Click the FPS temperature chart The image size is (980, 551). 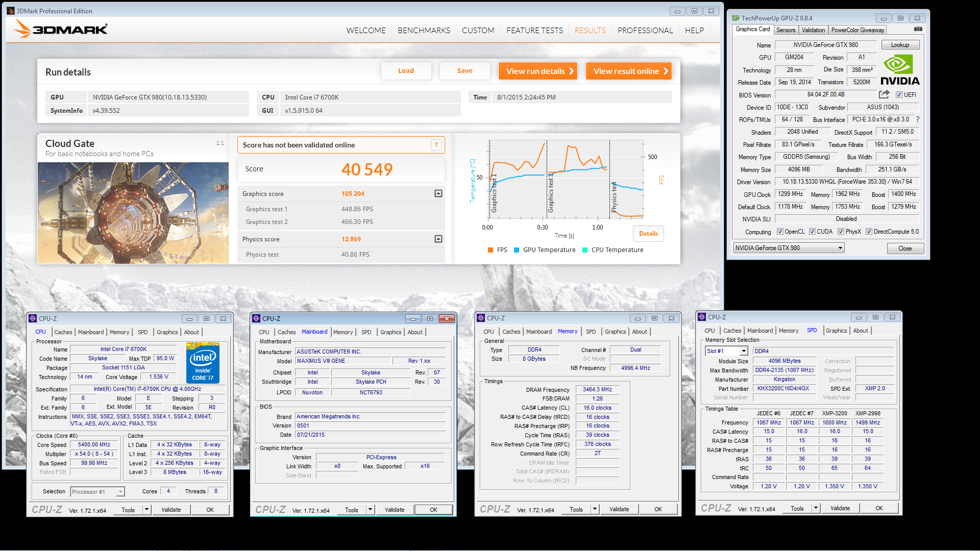pos(565,180)
